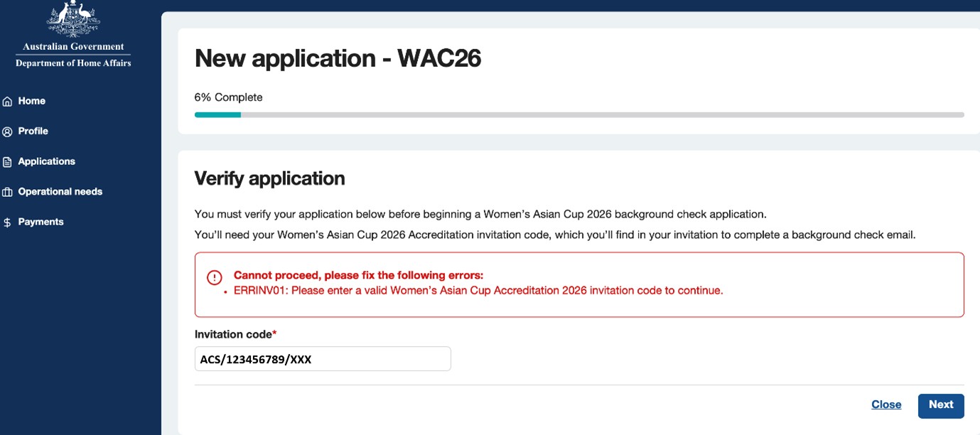Click the Invitation code input field

(x=323, y=359)
